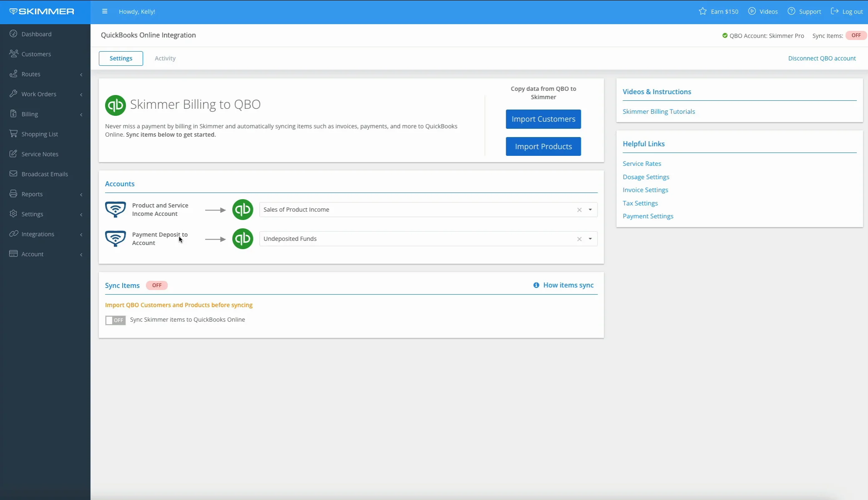
Task: Expand the Billing sidebar chevron
Action: pyautogui.click(x=81, y=115)
